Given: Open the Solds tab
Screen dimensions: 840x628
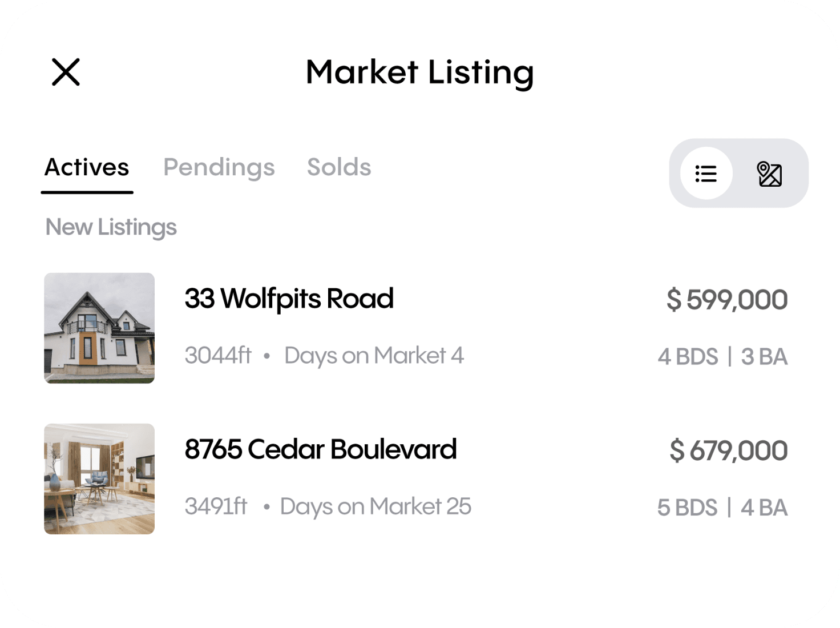Looking at the screenshot, I should click(339, 167).
